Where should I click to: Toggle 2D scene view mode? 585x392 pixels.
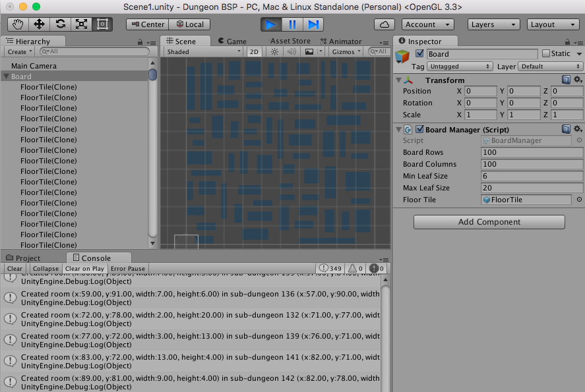[254, 52]
